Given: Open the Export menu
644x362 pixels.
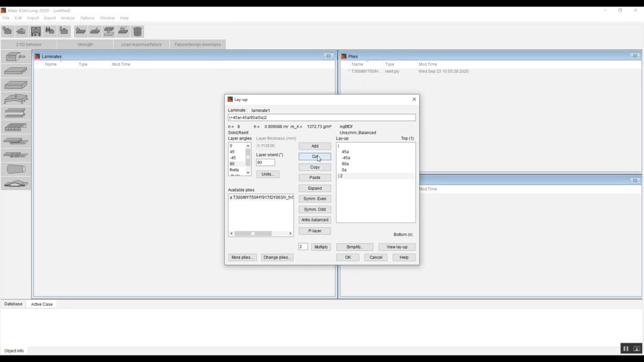Looking at the screenshot, I should [x=50, y=18].
